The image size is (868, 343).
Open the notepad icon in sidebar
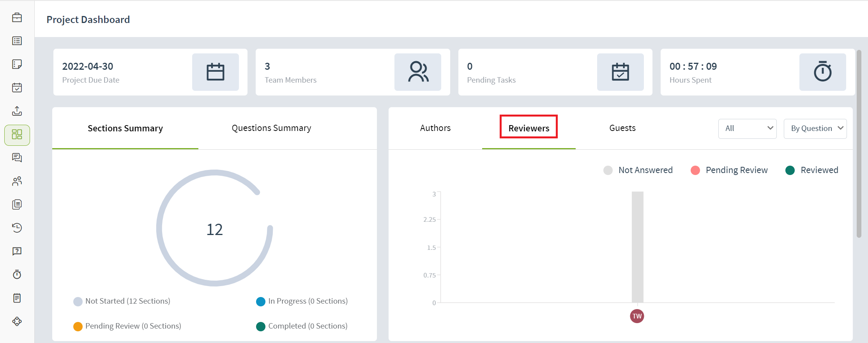[x=17, y=298]
